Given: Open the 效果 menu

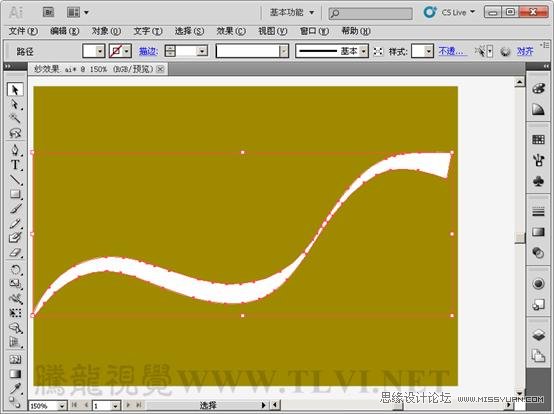Looking at the screenshot, I should tap(231, 31).
